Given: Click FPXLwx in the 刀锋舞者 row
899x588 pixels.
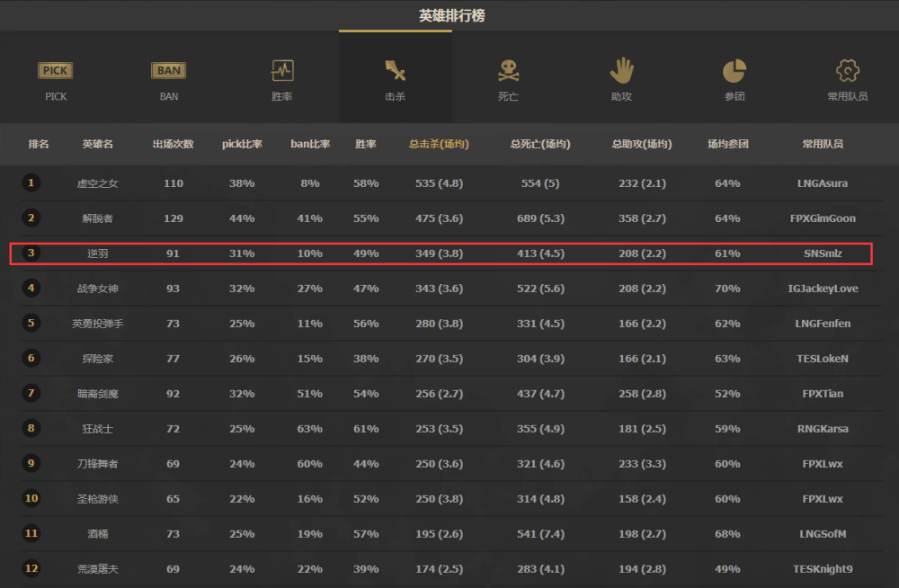Looking at the screenshot, I should (x=823, y=464).
